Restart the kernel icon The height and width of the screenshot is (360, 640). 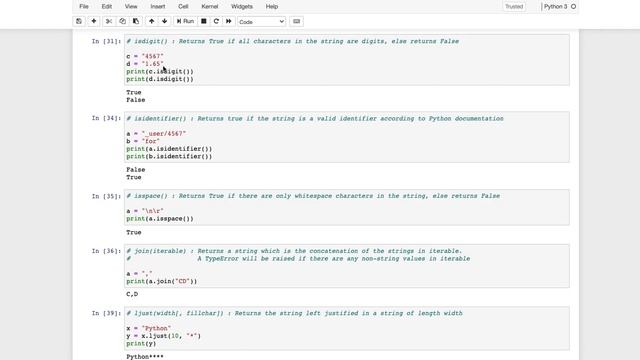point(216,21)
